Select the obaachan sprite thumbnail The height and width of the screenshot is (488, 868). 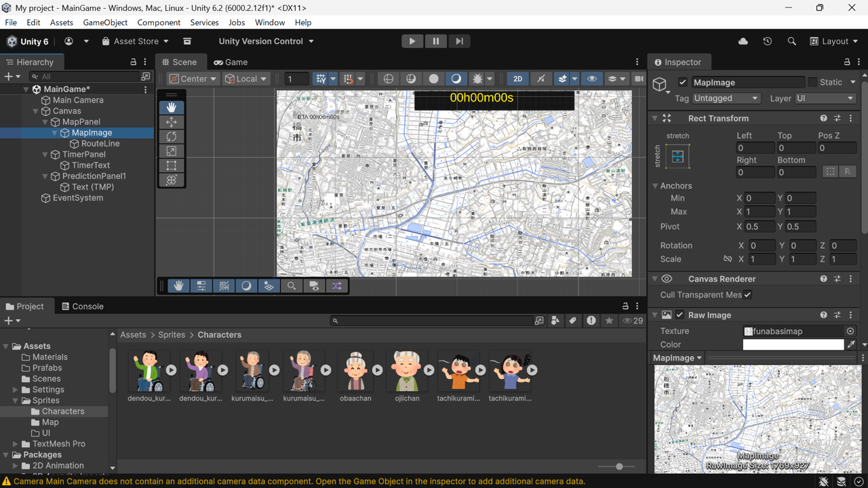355,371
